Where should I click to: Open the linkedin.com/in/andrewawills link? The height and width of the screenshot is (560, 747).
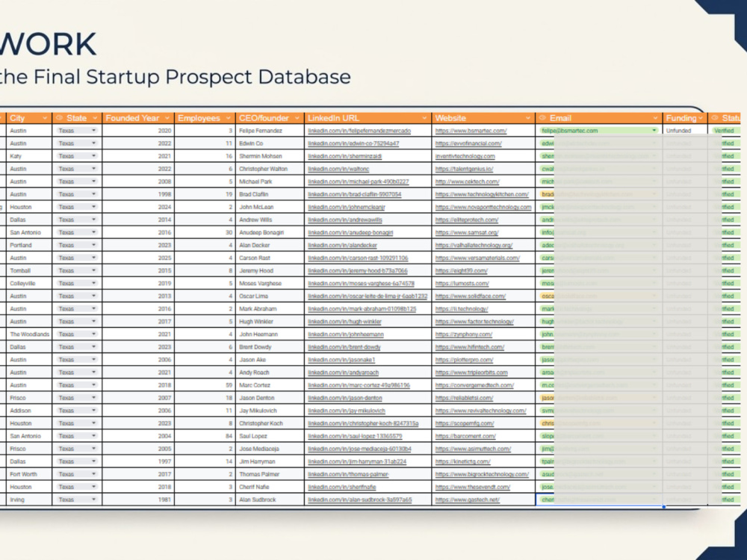pyautogui.click(x=345, y=220)
